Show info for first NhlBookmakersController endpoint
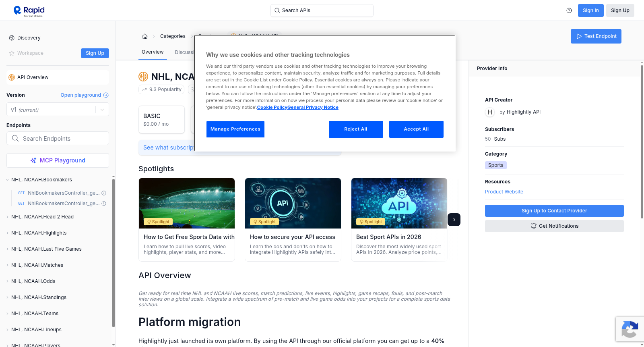Screen dimensions: 644x347 104,193
